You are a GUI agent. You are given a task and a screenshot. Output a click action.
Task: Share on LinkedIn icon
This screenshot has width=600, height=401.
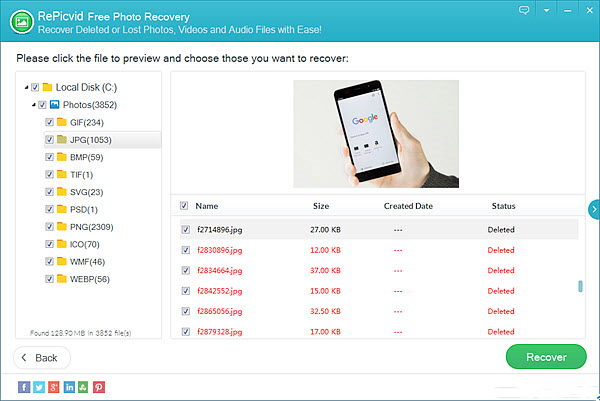click(x=69, y=387)
